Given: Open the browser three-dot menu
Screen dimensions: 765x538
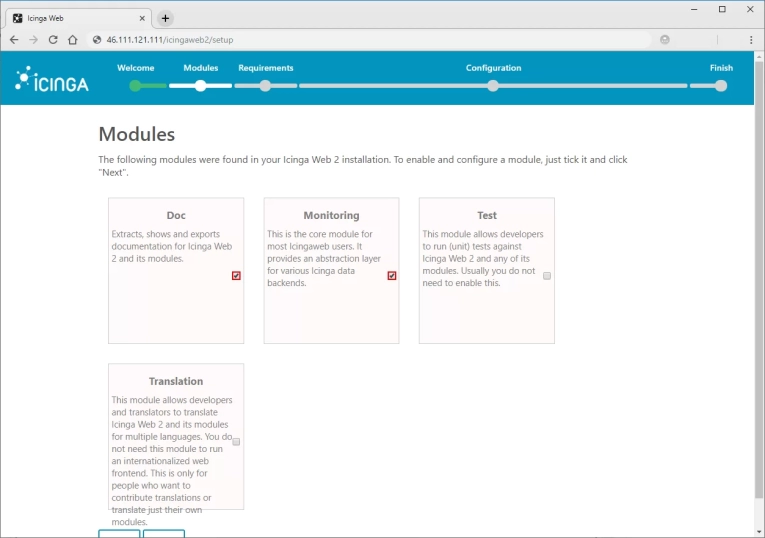Looking at the screenshot, I should coord(751,40).
